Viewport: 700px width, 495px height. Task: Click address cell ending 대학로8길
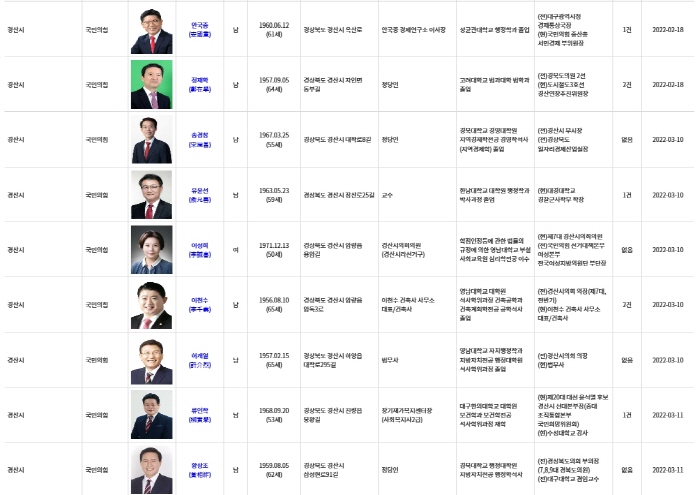[x=337, y=140]
